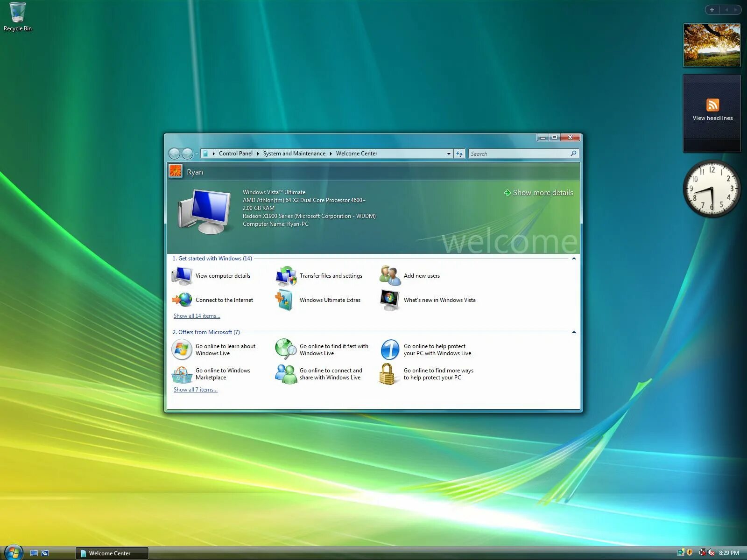Expand the arrow before Control Panel breadcrumb

point(214,154)
